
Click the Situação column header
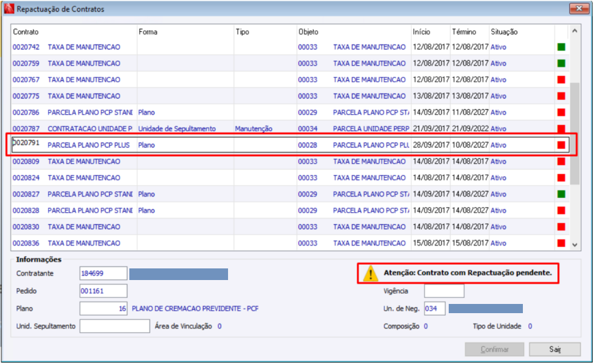point(504,32)
